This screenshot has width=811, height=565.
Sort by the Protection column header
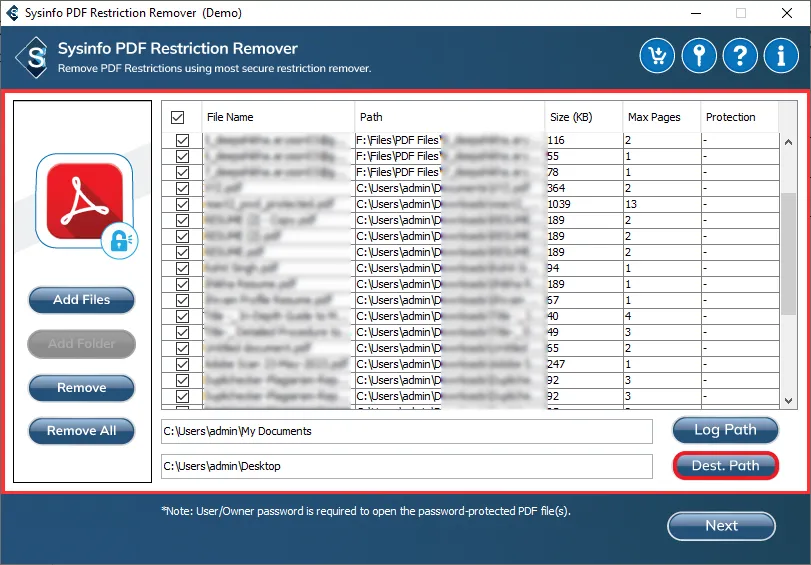(x=739, y=117)
